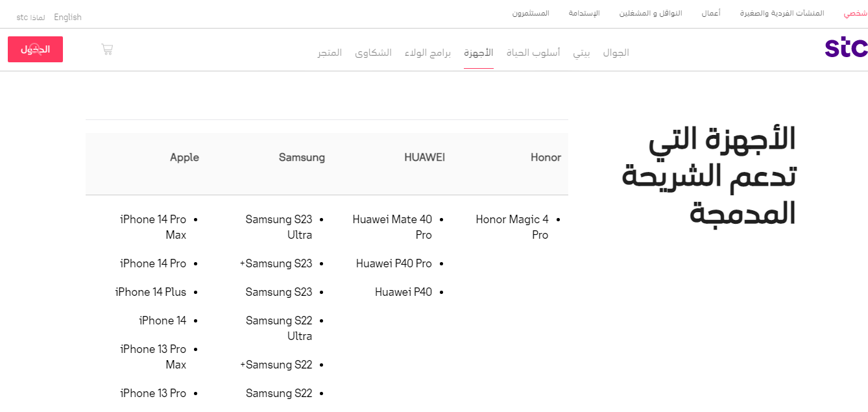Click the 'Samsung S23' entry
Image resolution: width=868 pixels, height=412 pixels.
[x=279, y=292]
